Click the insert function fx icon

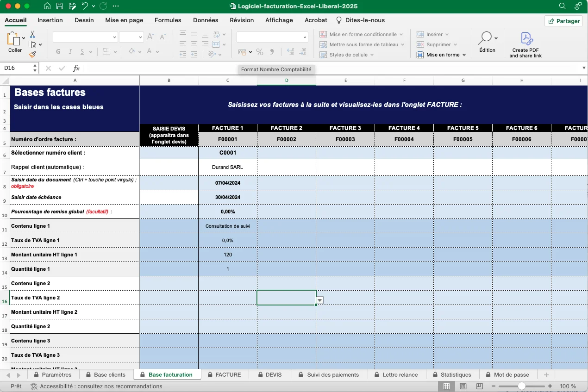pyautogui.click(x=76, y=68)
